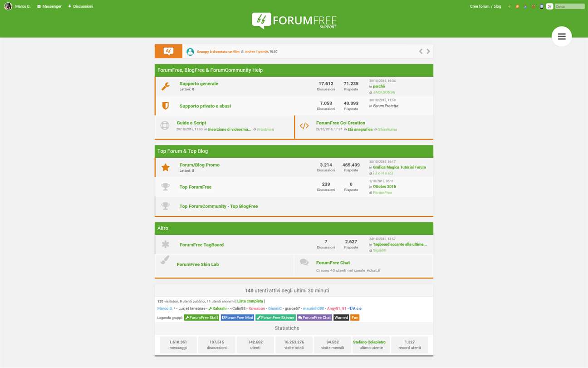Show next ticker item with right chevron
The height and width of the screenshot is (368, 588).
pos(428,51)
